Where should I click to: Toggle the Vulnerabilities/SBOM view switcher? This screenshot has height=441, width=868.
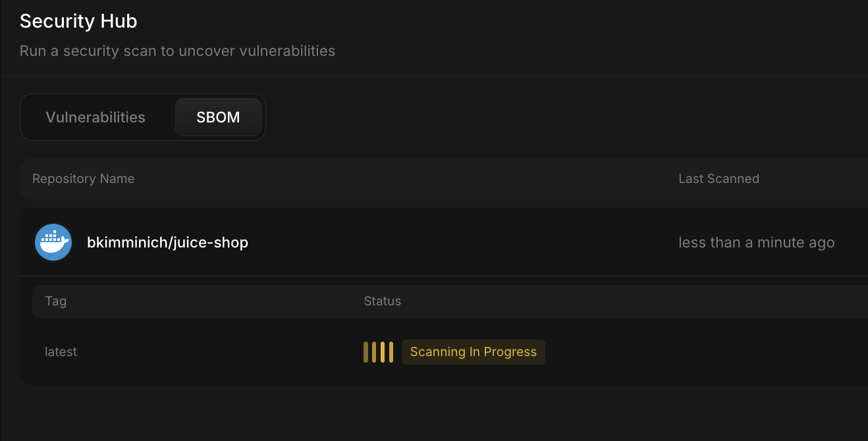coord(143,117)
